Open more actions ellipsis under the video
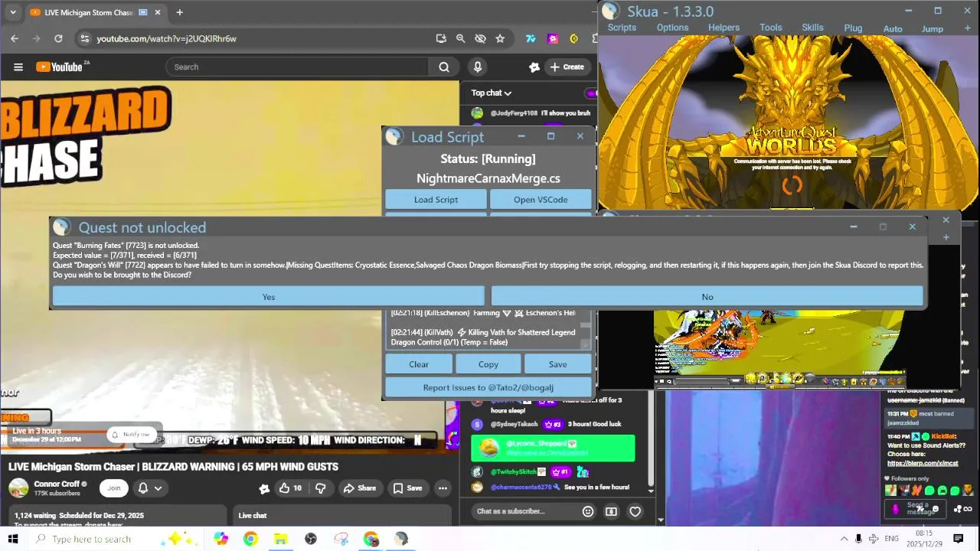This screenshot has height=551, width=980. [x=443, y=488]
